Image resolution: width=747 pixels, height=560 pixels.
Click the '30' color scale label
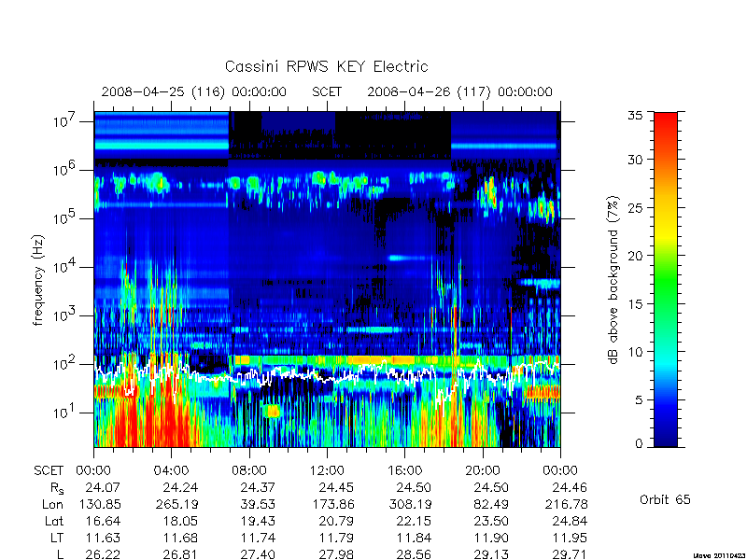tap(635, 160)
